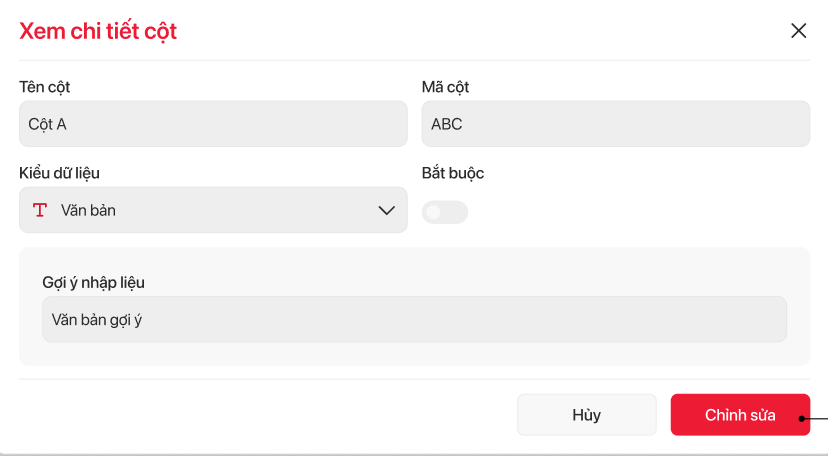Select the Kiểu dữ liệu label
828x456 pixels.
[59, 173]
